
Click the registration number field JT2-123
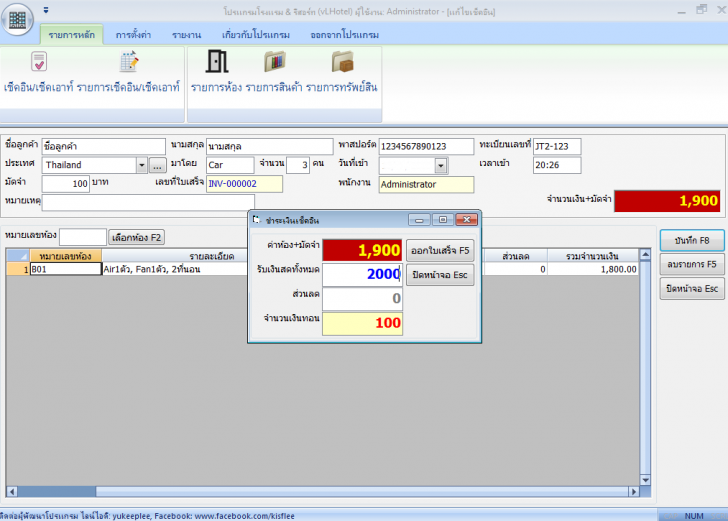[x=557, y=146]
